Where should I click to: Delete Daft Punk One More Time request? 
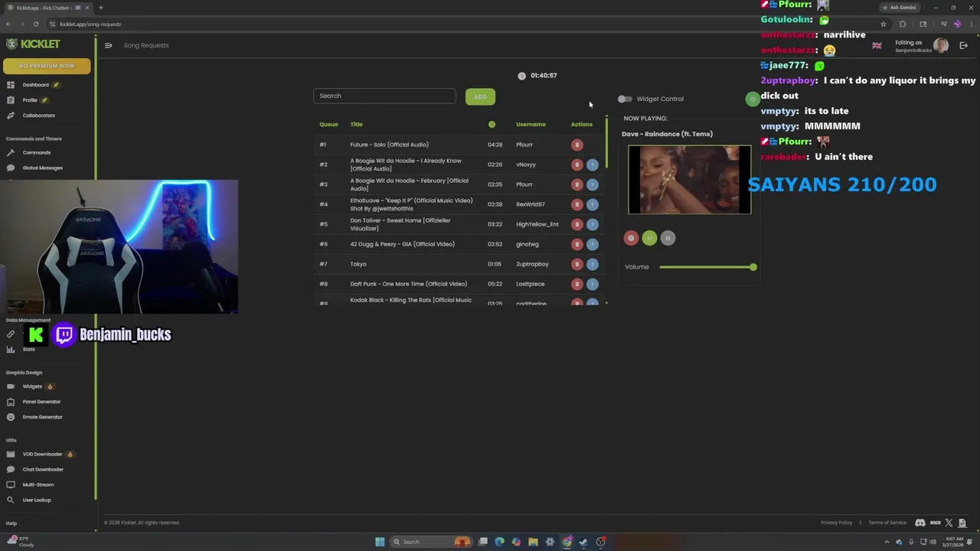[577, 284]
